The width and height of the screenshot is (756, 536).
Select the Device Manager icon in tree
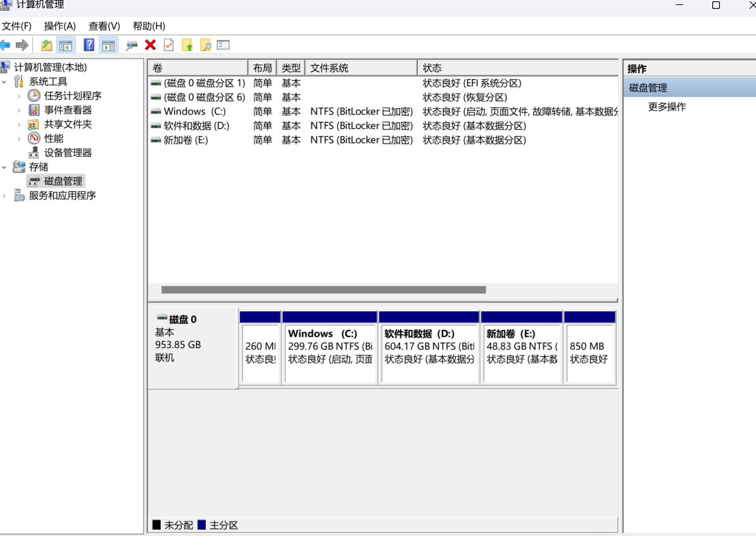(x=34, y=153)
